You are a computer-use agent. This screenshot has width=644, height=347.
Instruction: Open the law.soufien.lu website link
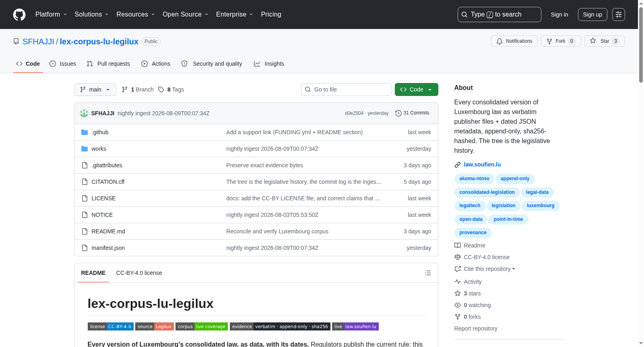482,164
